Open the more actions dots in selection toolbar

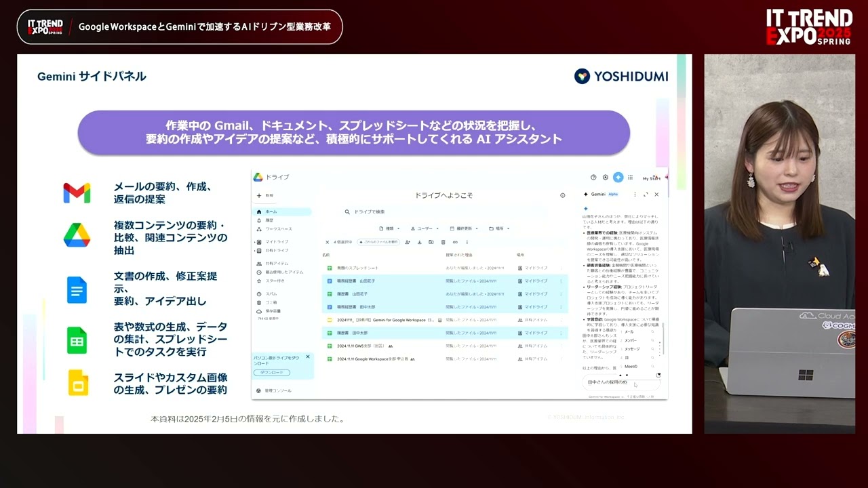[x=467, y=242]
